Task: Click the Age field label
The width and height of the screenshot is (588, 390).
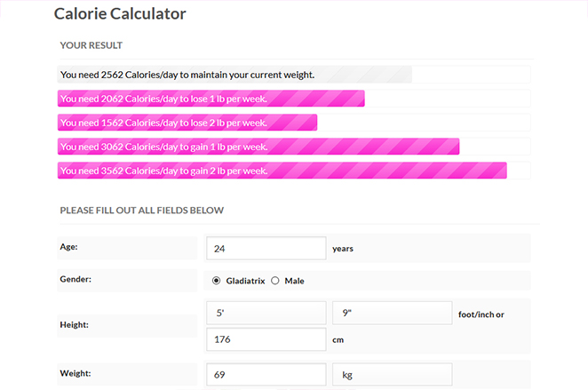Action: coord(69,246)
